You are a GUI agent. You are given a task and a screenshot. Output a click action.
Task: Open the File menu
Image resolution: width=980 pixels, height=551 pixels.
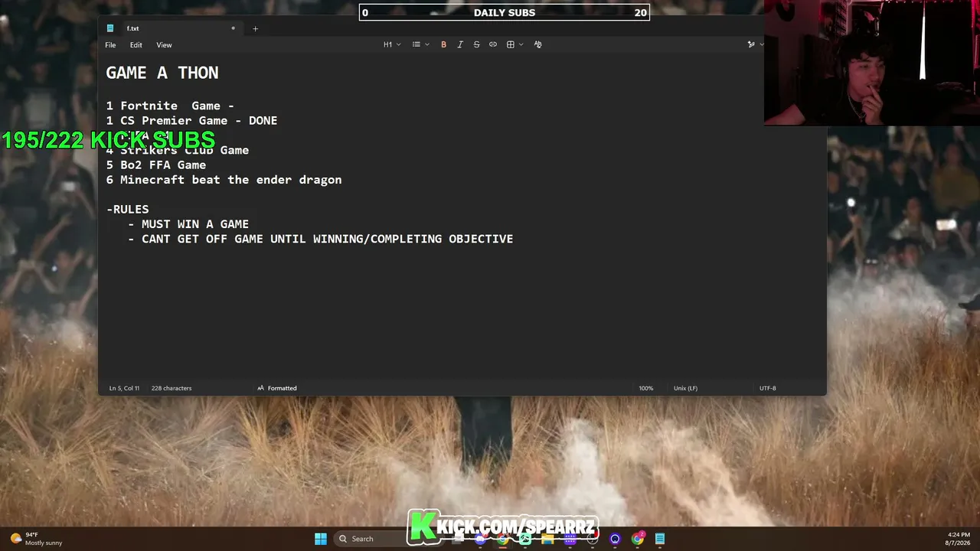coord(110,45)
